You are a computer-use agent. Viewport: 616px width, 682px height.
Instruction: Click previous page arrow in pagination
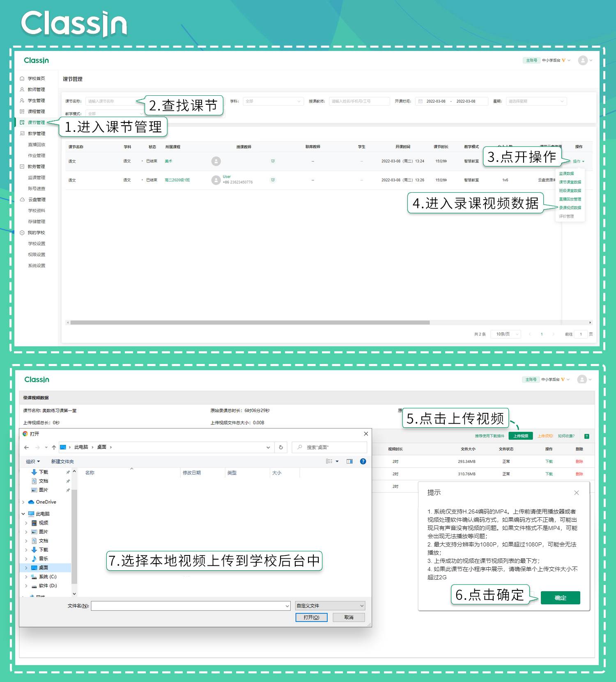(530, 334)
